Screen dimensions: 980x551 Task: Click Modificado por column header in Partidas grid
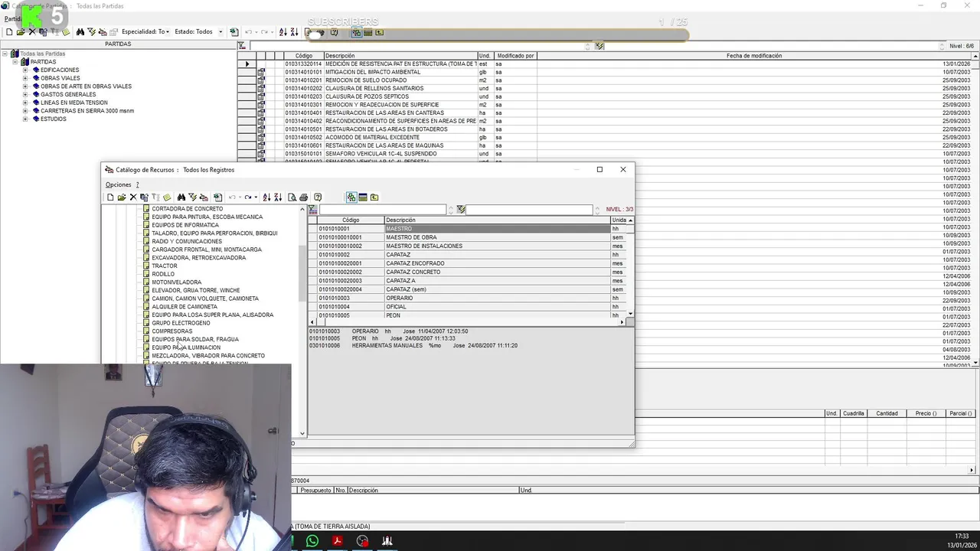click(515, 56)
